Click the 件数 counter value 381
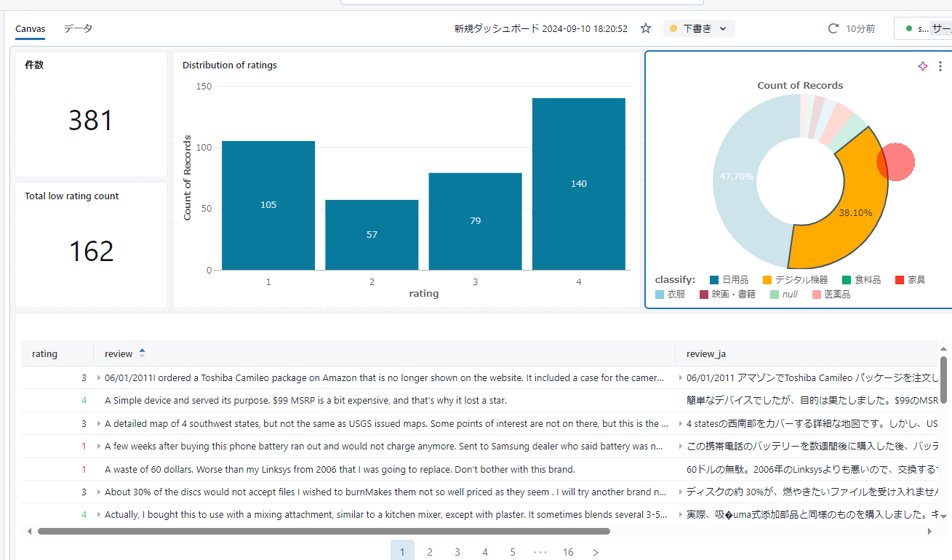Image resolution: width=952 pixels, height=560 pixels. pyautogui.click(x=91, y=121)
